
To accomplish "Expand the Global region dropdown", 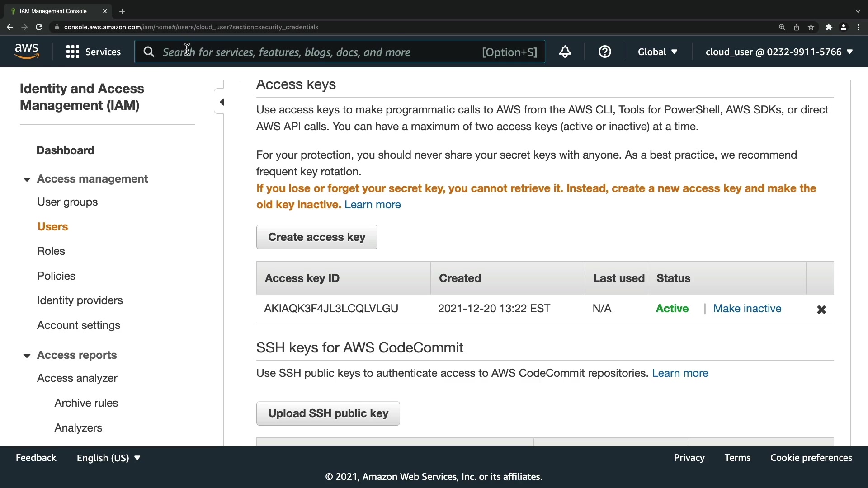I will [657, 52].
